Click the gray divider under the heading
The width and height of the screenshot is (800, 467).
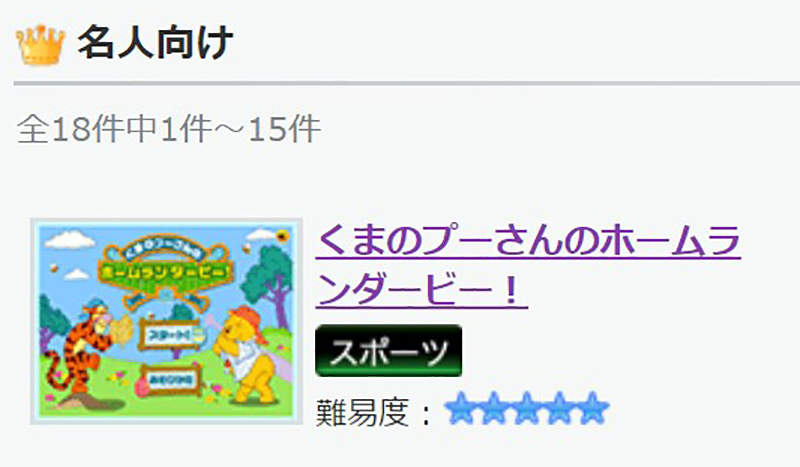click(407, 83)
